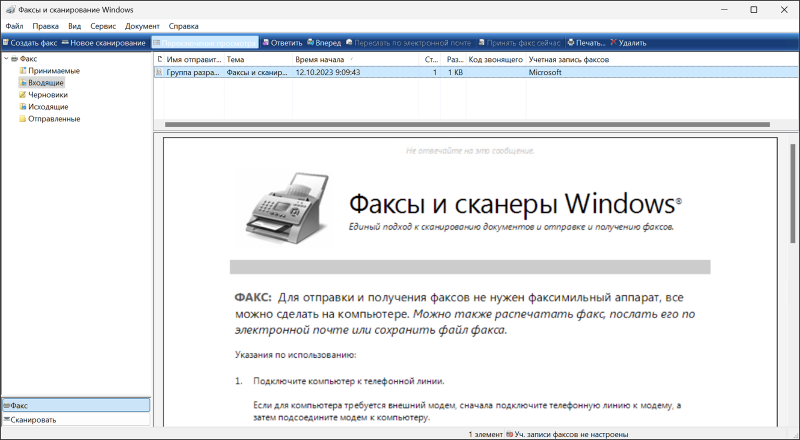Click the Печать toolbar button
This screenshot has width=800, height=440.
[586, 43]
